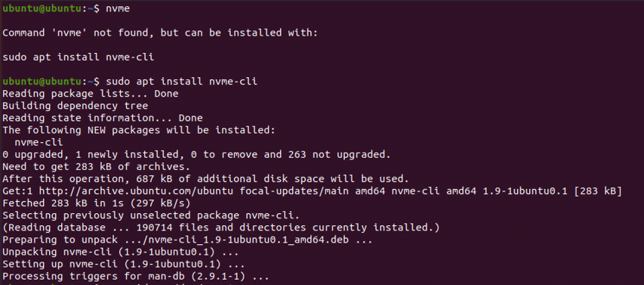The width and height of the screenshot is (644, 285).
Task: Click the 'Fetched 283 kB in 1s' line
Action: (x=97, y=203)
